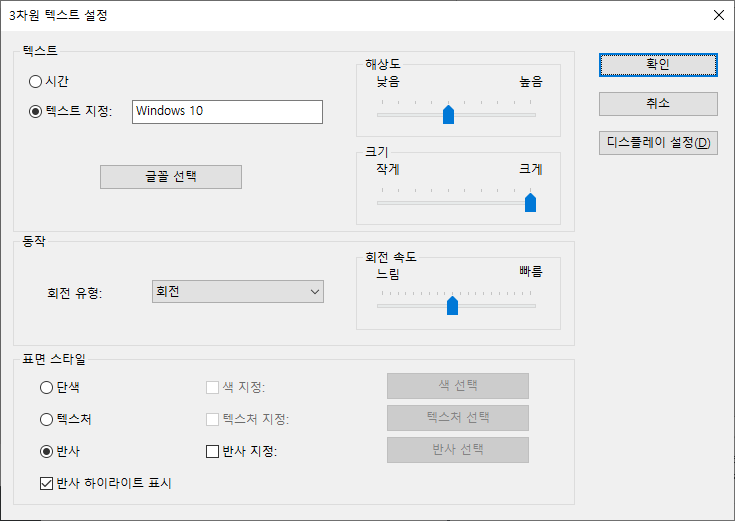Click the 반사 선택 button
This screenshot has height=521, width=735.
(x=458, y=450)
